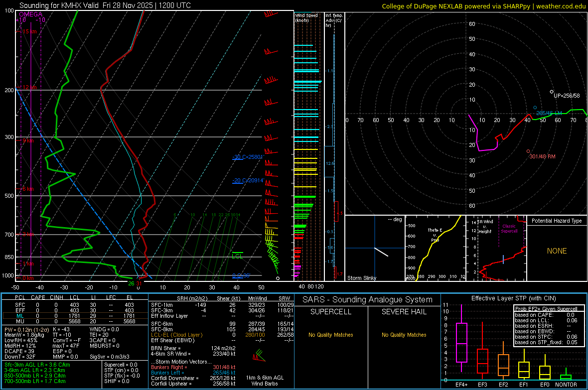Screen dimensions: 588x390
Task: Click the 'SFC-1km' SRH shear row
Action: click(222, 305)
